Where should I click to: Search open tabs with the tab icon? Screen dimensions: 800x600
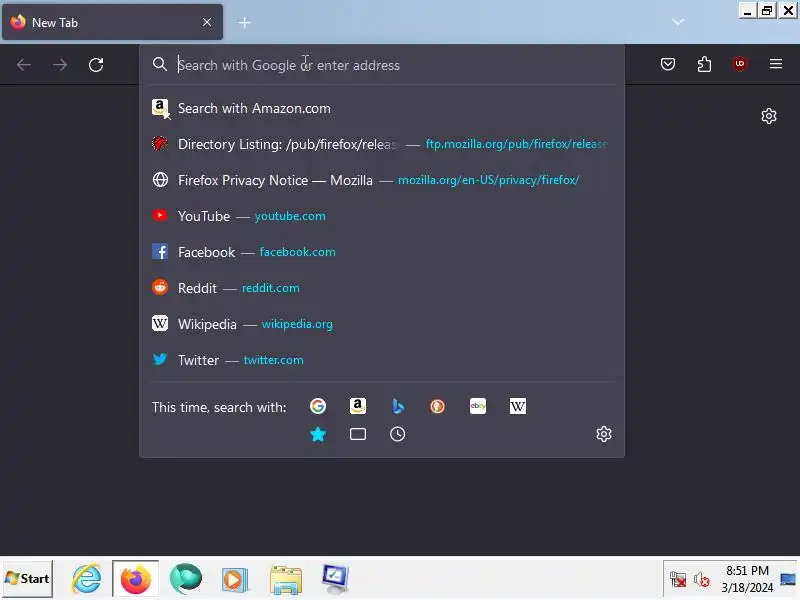coord(358,434)
